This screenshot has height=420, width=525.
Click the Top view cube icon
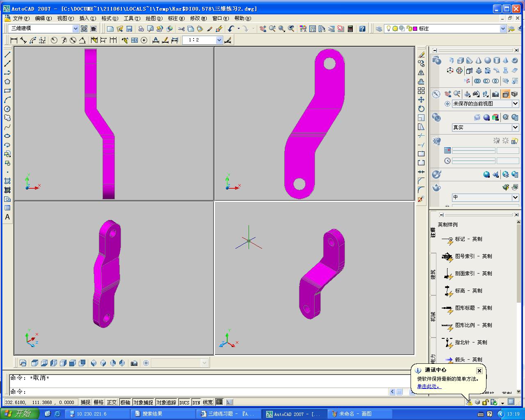(35, 363)
